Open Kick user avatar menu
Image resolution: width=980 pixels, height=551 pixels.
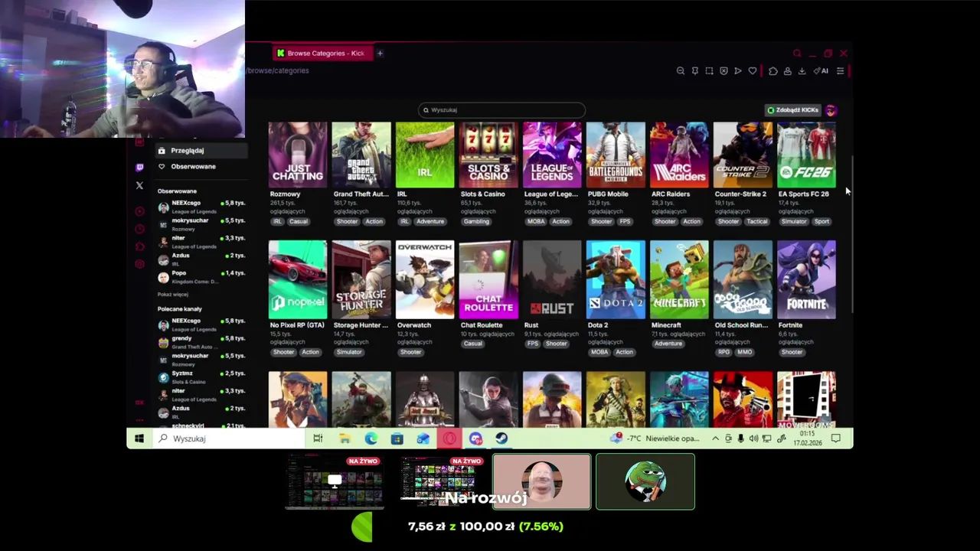[831, 110]
